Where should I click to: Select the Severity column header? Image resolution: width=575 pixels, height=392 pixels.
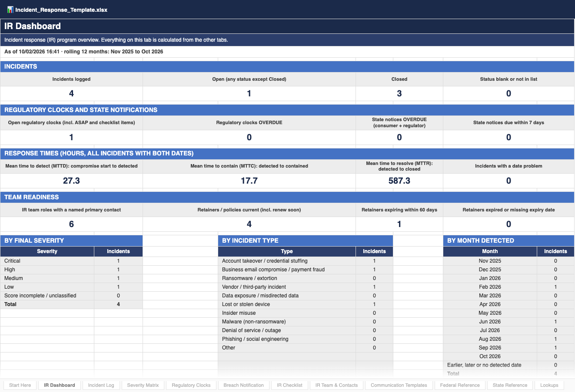click(47, 251)
